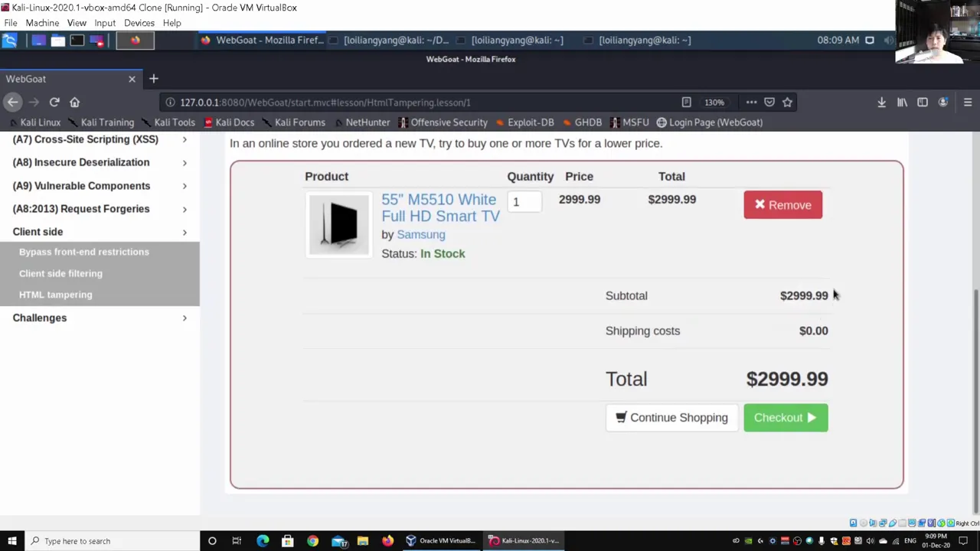The height and width of the screenshot is (551, 980).
Task: Open Kali Tools bookmark
Action: [x=168, y=122]
